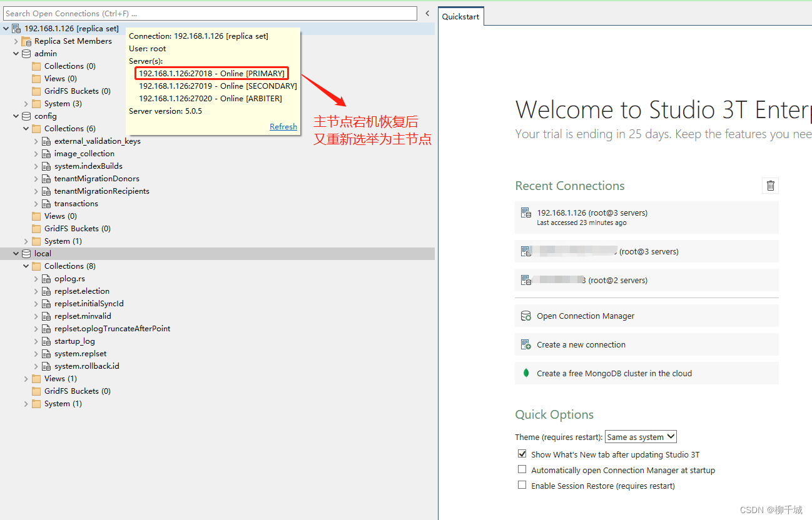The height and width of the screenshot is (520, 812).
Task: Click the replset.election collection icon
Action: tap(46, 291)
